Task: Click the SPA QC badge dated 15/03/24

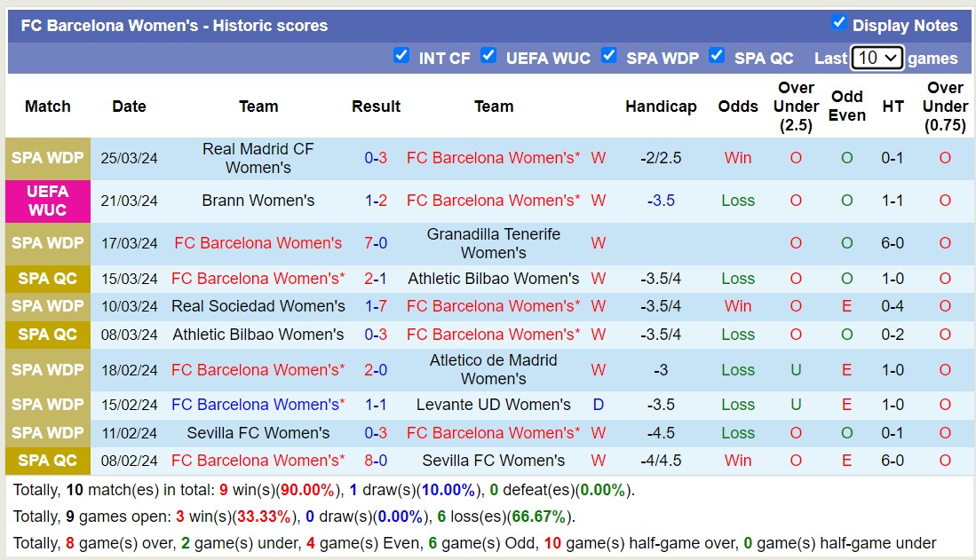Action: [x=48, y=279]
